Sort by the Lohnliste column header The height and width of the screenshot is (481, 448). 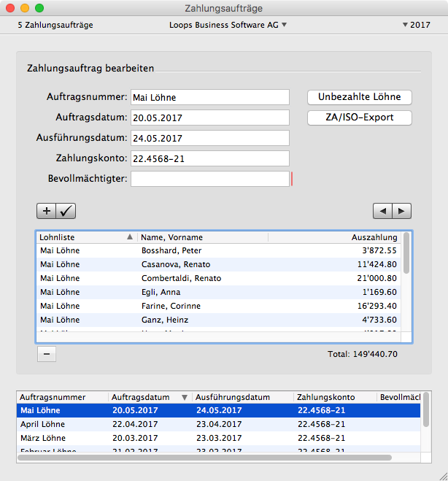[x=87, y=237]
